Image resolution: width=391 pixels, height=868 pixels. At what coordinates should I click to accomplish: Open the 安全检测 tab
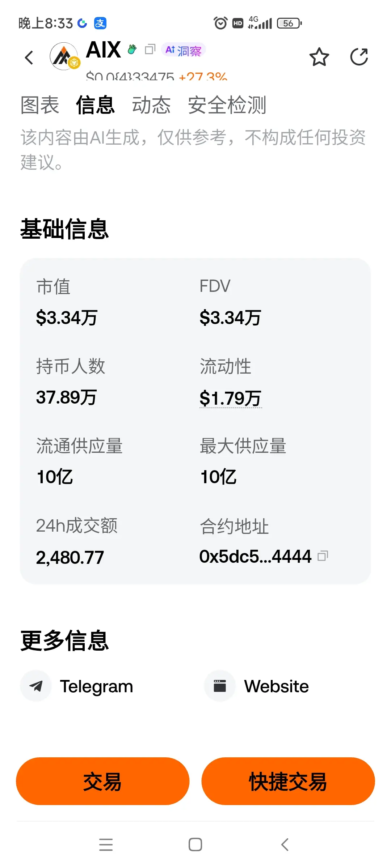227,105
